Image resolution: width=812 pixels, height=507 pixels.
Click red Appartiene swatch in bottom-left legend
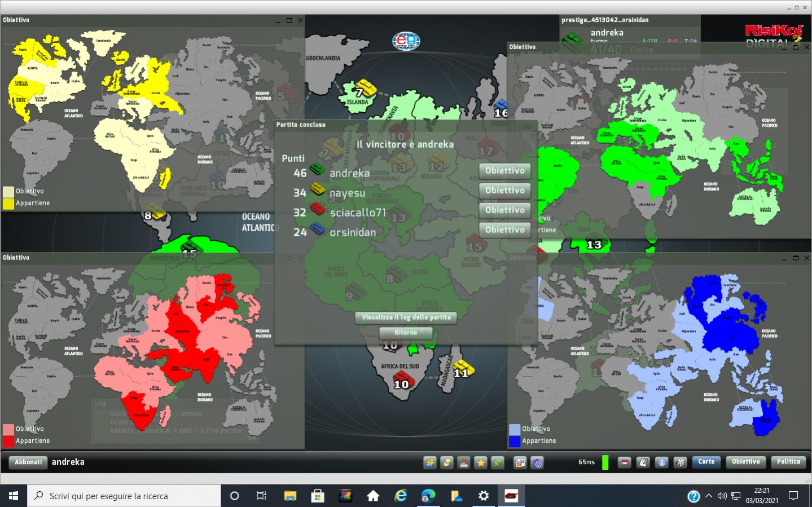(x=8, y=441)
